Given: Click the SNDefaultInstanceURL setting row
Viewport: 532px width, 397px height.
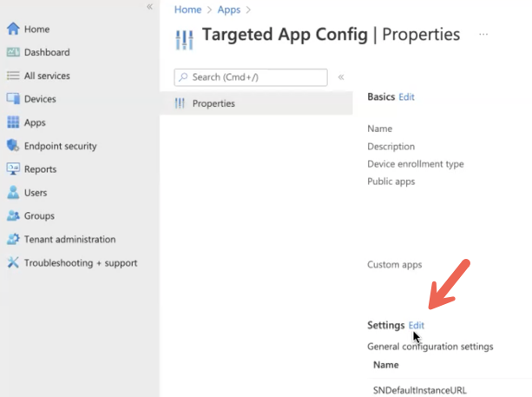Looking at the screenshot, I should click(420, 390).
